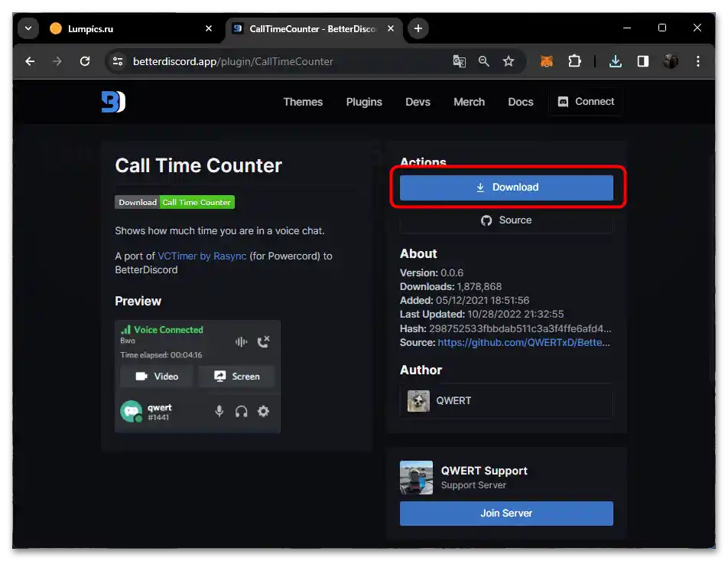Open the QWERT author card
This screenshot has height=561, width=728.
tap(506, 400)
